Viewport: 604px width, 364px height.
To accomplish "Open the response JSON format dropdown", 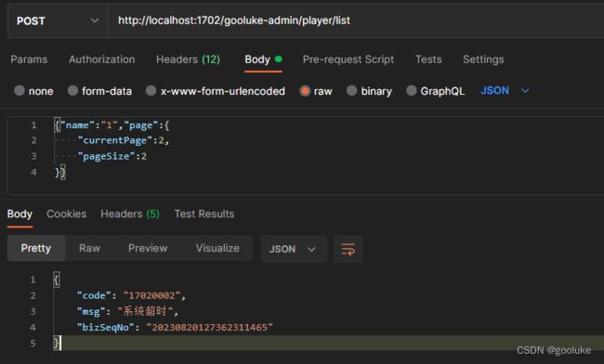I will (294, 249).
